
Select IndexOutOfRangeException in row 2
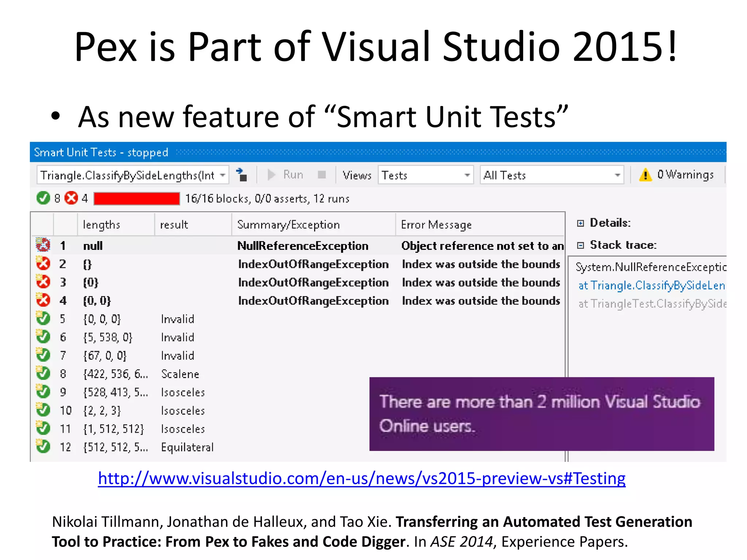[313, 264]
